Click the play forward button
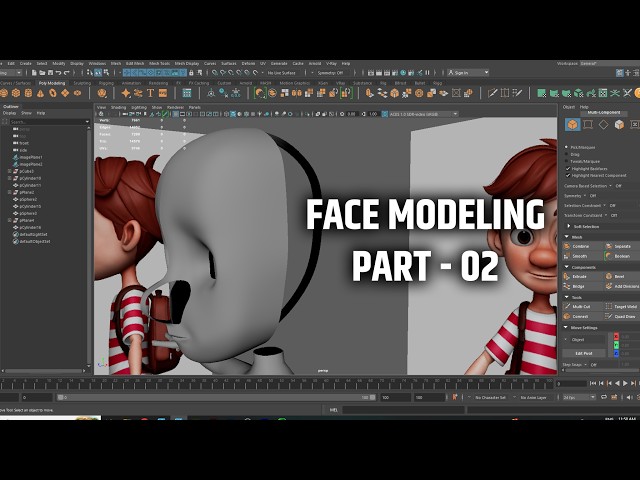640x480 pixels. [625, 383]
